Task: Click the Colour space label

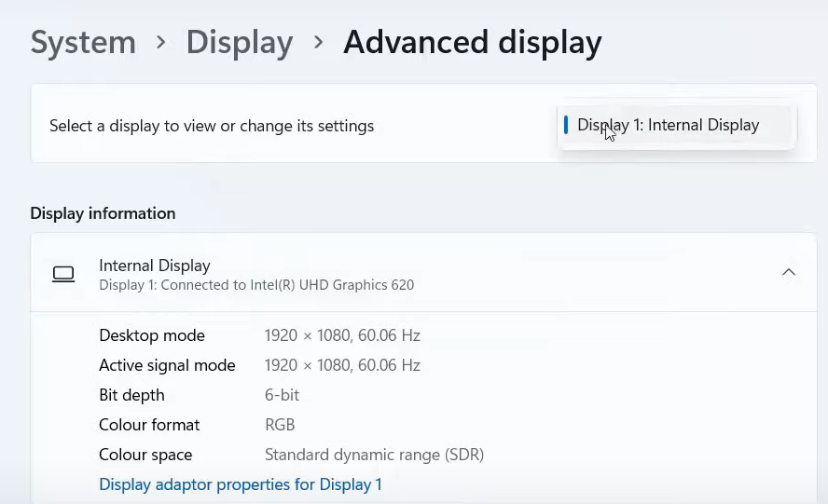Action: click(x=145, y=455)
